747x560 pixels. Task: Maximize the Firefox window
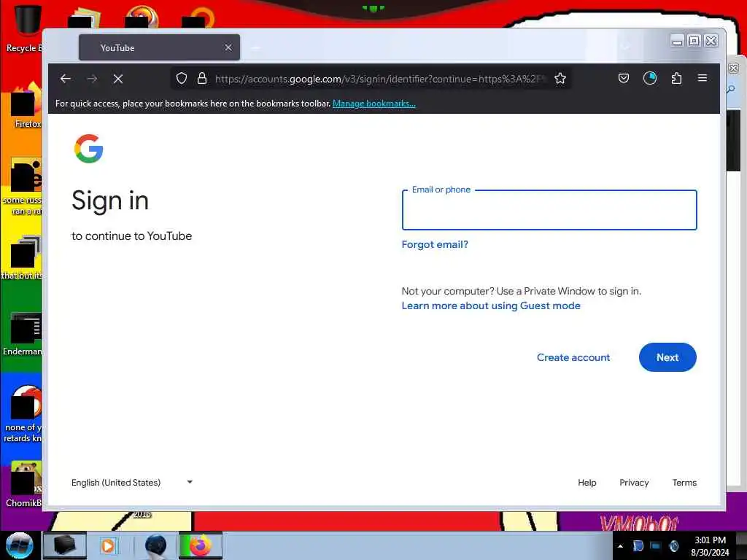(x=694, y=42)
